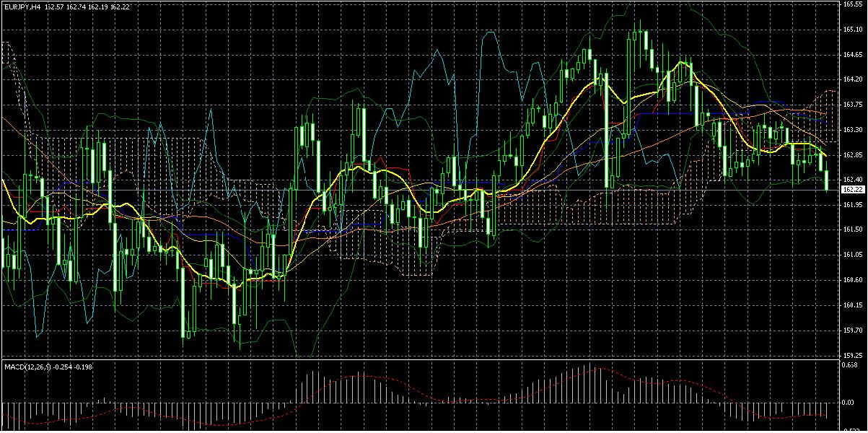Click the 162.85 price axis label
The height and width of the screenshot is (433, 868).
[x=852, y=154]
